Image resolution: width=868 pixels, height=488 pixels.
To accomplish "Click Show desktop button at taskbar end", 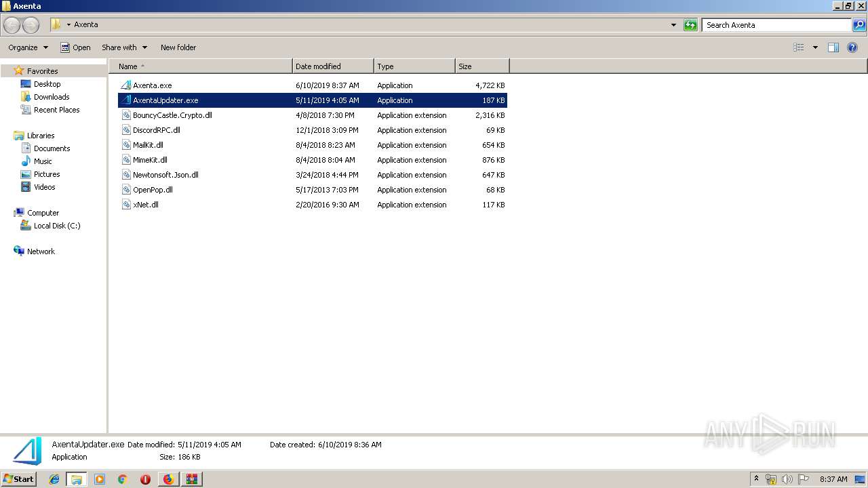I will coord(861,479).
